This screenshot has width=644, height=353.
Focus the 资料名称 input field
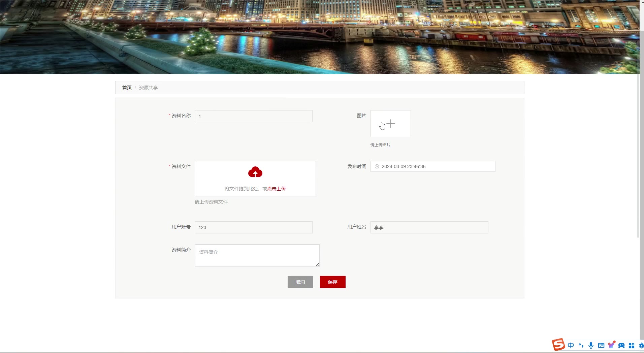pyautogui.click(x=254, y=116)
